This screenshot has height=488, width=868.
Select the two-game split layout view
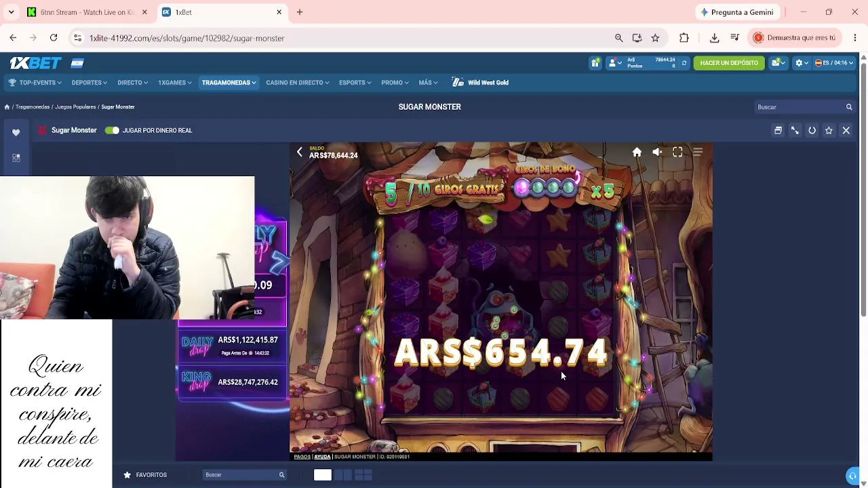click(x=343, y=475)
